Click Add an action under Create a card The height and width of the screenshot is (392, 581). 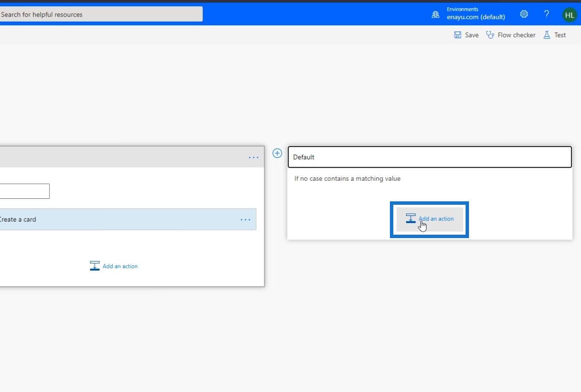coord(114,266)
